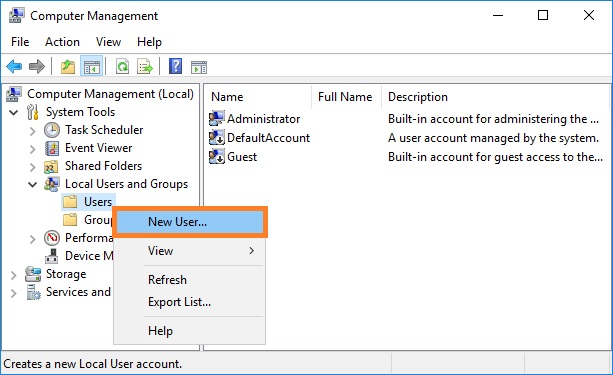Refresh using the green toolbar icon
Screen dimensions: 613x375
tap(122, 66)
